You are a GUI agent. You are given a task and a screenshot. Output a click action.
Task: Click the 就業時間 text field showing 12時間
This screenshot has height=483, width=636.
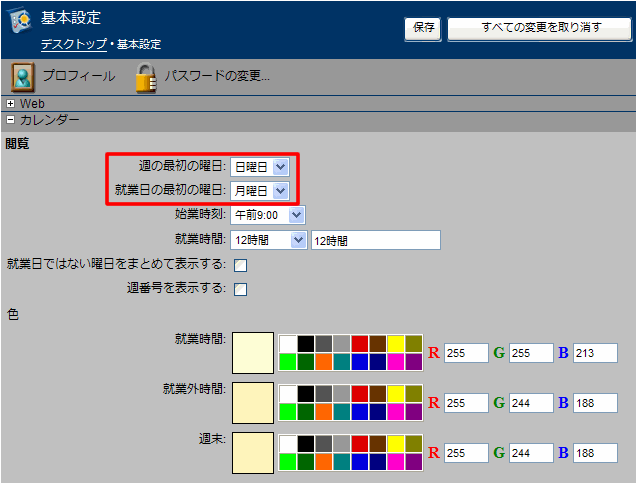click(375, 240)
